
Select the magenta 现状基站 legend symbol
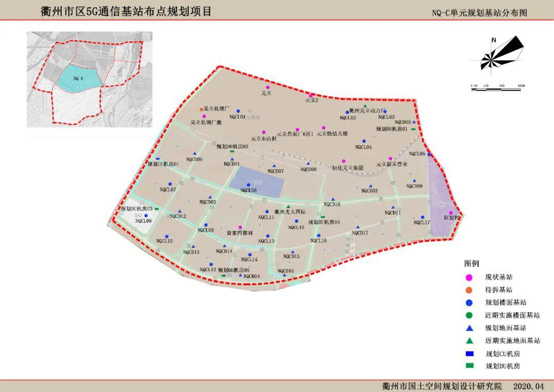469,278
